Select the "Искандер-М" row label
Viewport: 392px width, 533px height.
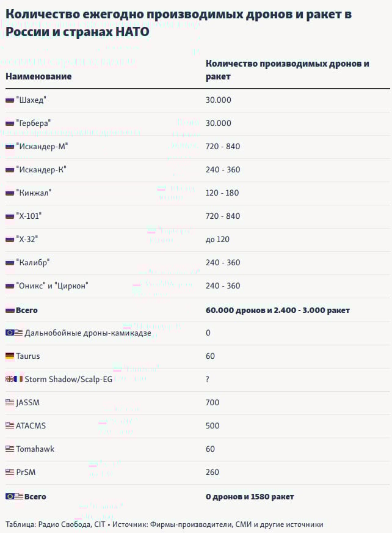(42, 147)
